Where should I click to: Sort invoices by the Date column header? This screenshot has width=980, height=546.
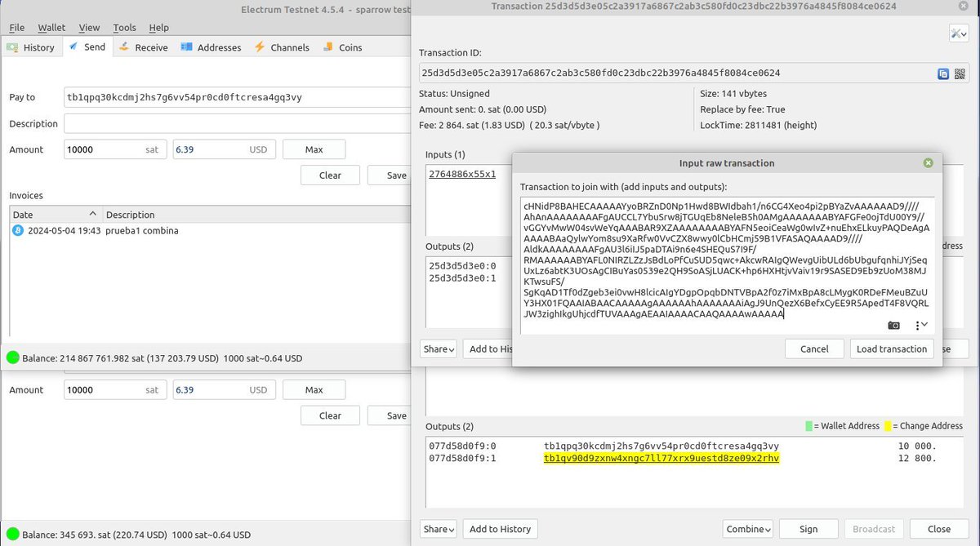tap(56, 215)
